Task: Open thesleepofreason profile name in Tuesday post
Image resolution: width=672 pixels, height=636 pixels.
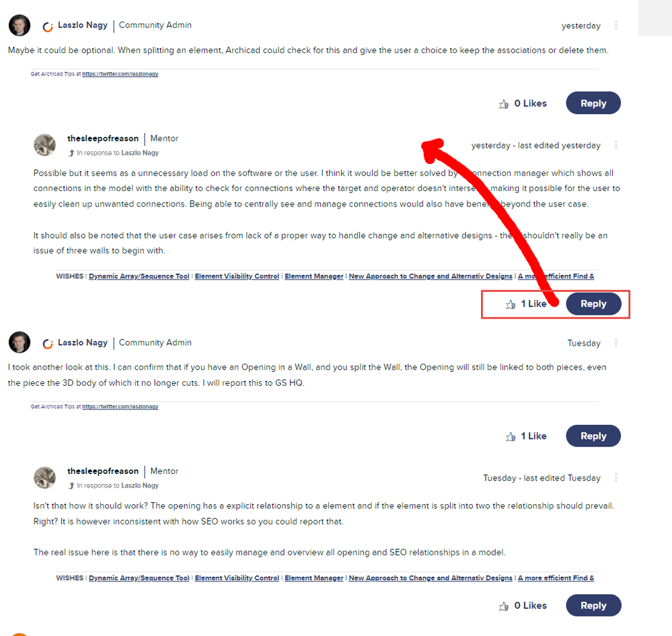Action: point(103,471)
